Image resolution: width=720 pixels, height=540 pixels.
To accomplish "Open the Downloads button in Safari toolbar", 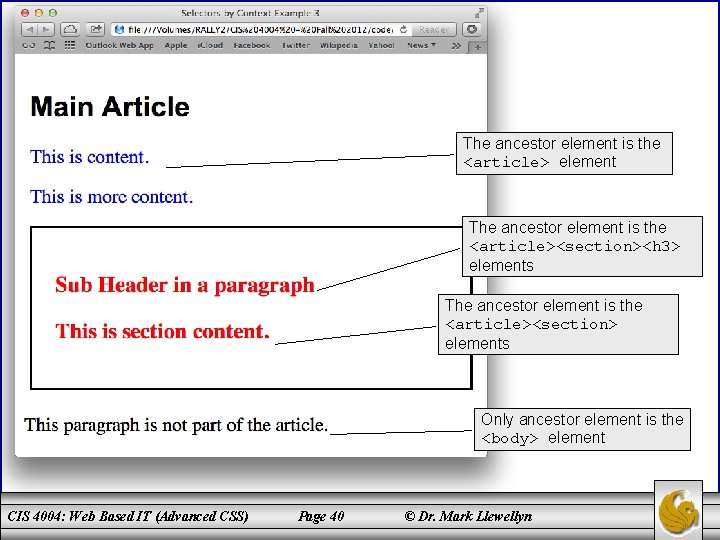I will click(x=472, y=29).
